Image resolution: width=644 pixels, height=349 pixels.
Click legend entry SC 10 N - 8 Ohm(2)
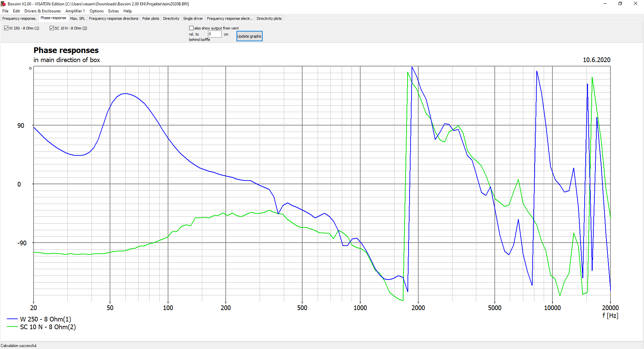click(48, 327)
